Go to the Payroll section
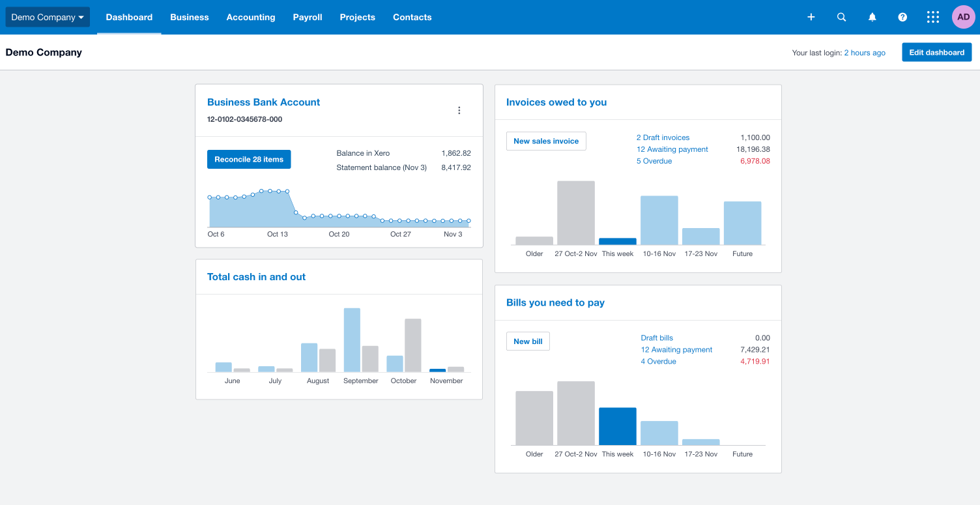This screenshot has width=980, height=505. (307, 17)
